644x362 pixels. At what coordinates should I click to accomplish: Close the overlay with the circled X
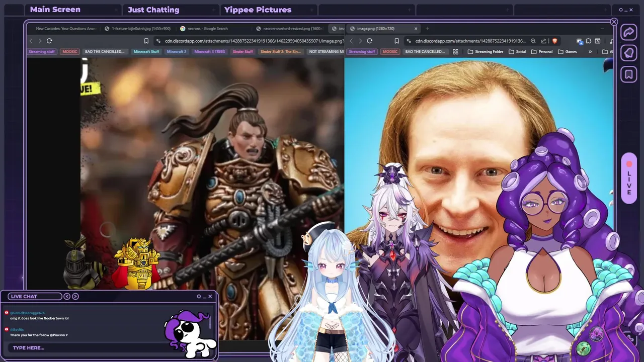pos(614,22)
